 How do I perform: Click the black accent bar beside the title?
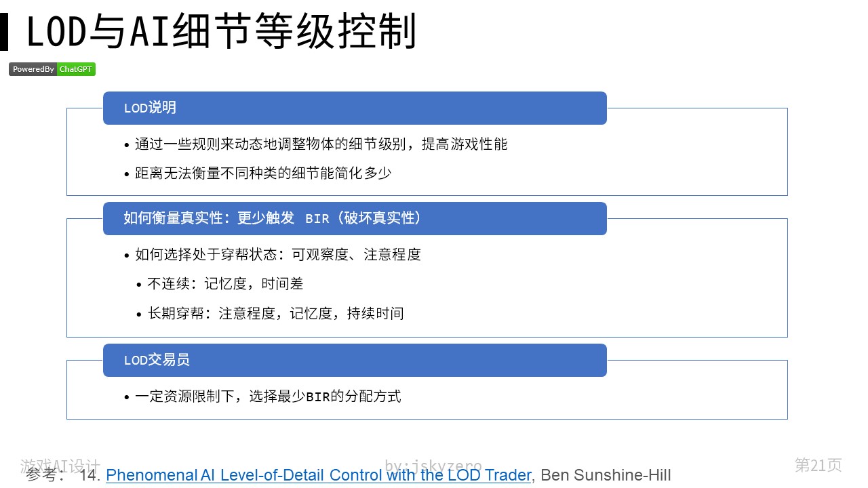(4, 32)
